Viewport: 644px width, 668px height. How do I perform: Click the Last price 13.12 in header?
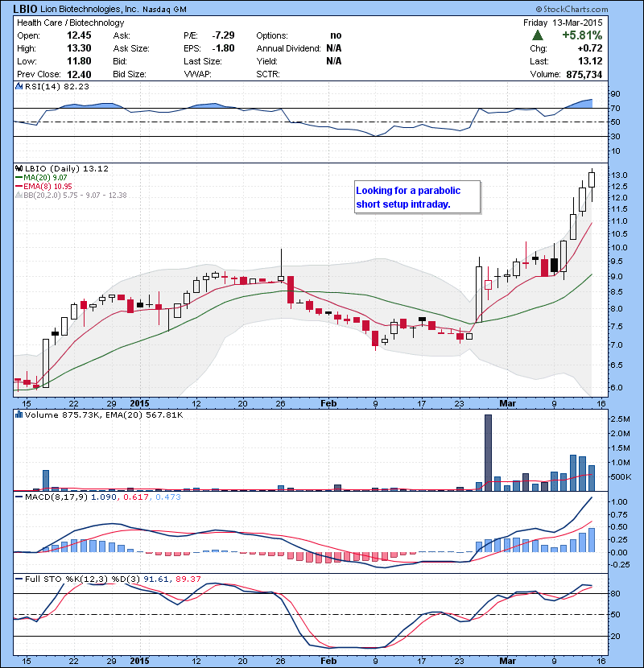pyautogui.click(x=590, y=61)
